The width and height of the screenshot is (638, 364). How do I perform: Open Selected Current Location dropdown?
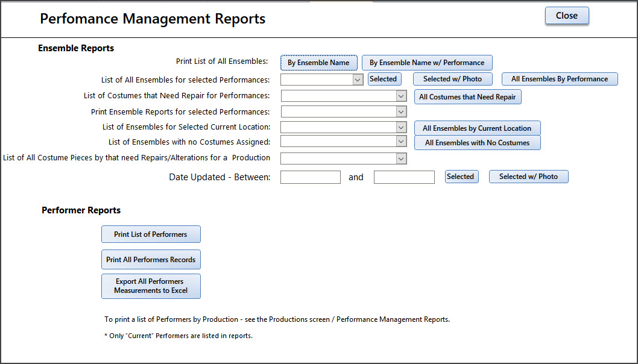click(401, 127)
